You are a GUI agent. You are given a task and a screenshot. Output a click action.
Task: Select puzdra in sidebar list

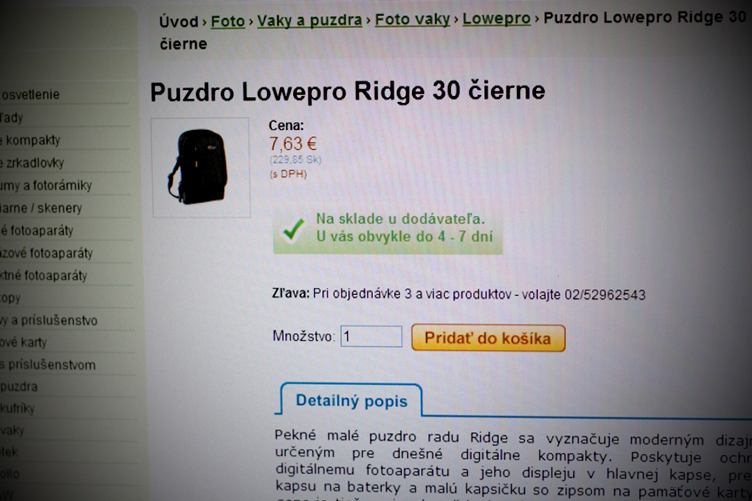tap(19, 386)
